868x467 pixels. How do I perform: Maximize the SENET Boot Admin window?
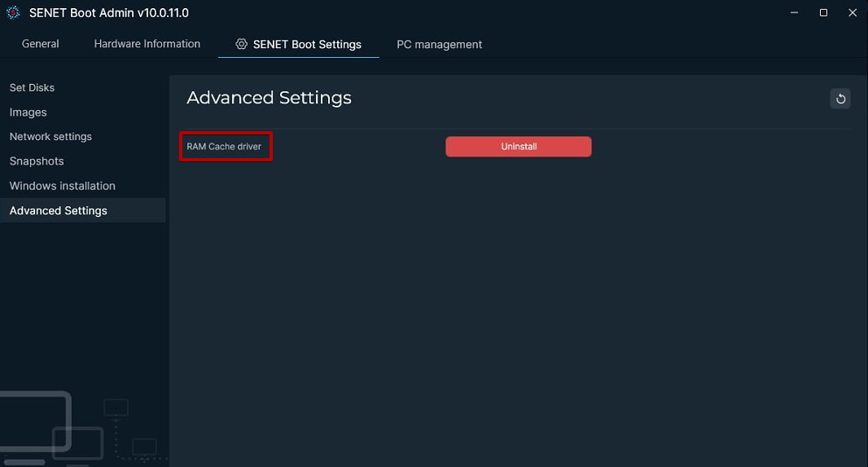tap(823, 13)
